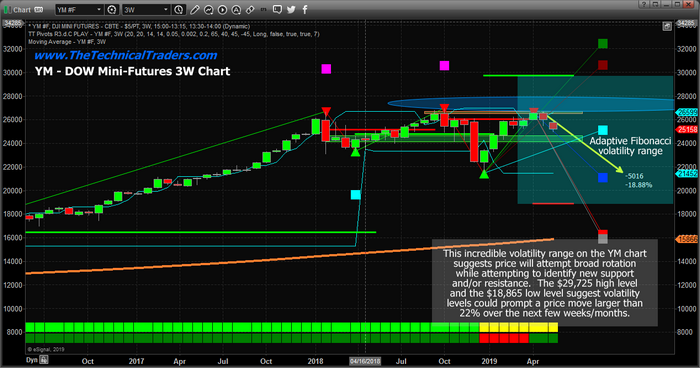The image size is (700, 368).
Task: Click the cyan square marker near Adaptive Fibonacci
Action: [x=603, y=130]
